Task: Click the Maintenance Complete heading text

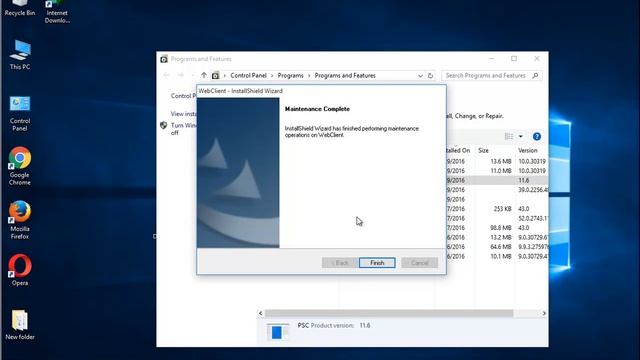Action: point(317,109)
